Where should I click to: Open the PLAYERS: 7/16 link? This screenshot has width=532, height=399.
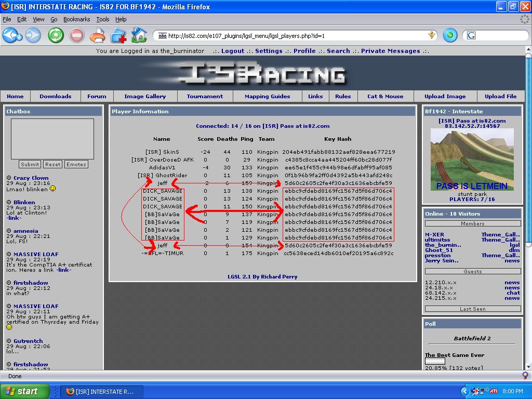tap(472, 199)
